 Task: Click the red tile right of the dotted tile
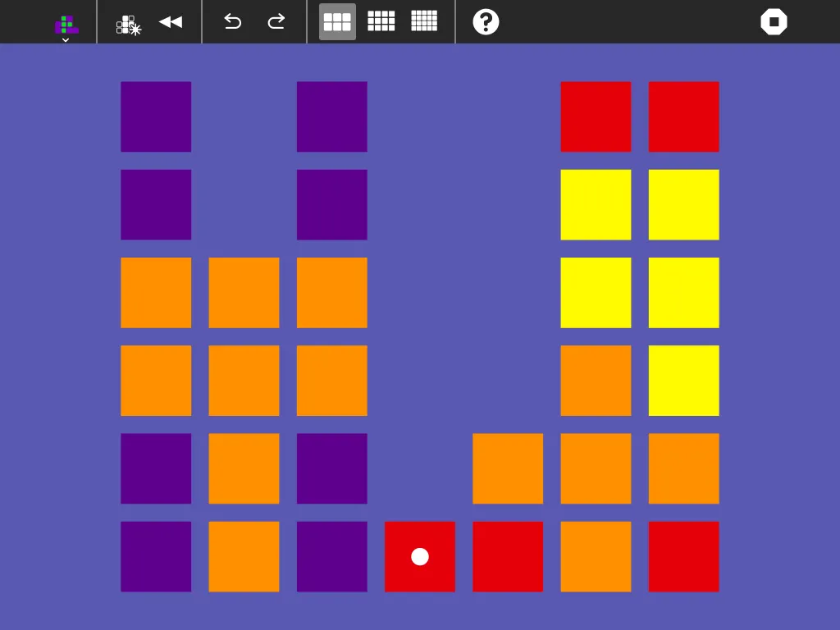[508, 557]
